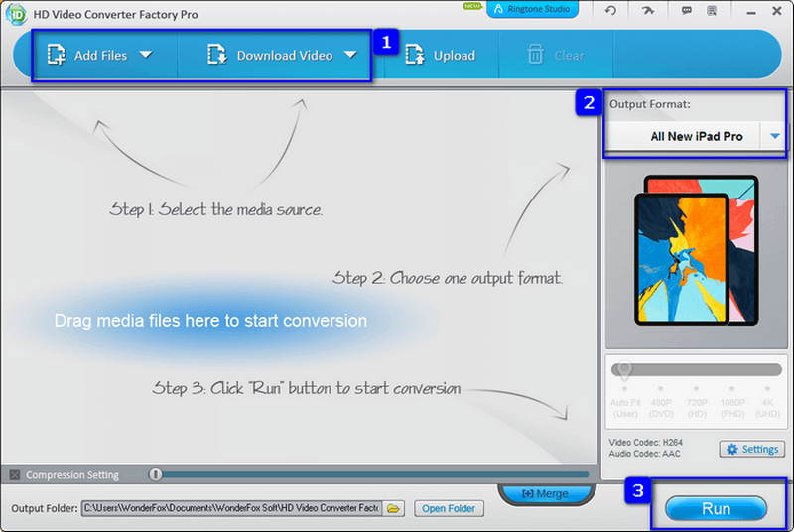The height and width of the screenshot is (532, 794).
Task: Open the Download Video dropdown arrow
Action: (x=350, y=55)
